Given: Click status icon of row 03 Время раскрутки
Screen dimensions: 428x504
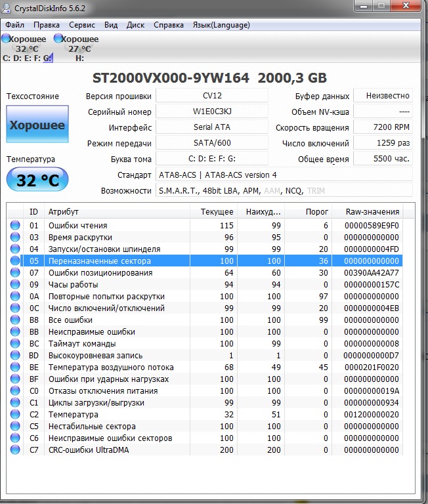Looking at the screenshot, I should pos(15,237).
